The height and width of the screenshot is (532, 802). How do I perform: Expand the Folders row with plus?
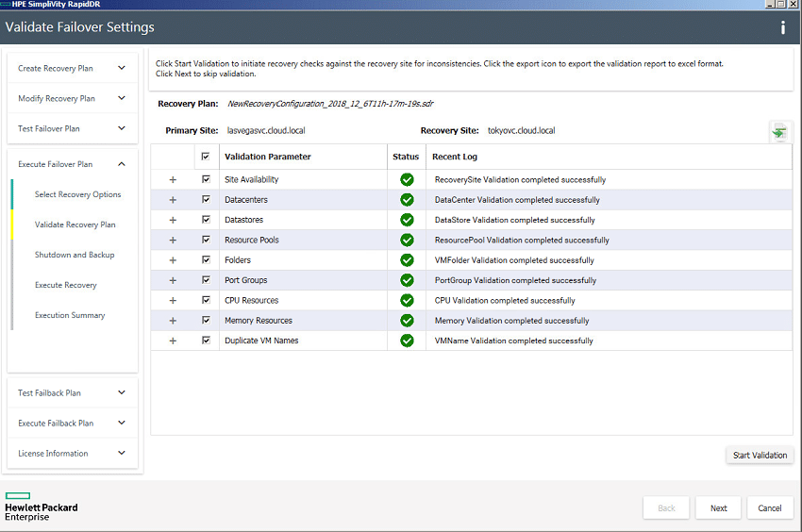[173, 260]
